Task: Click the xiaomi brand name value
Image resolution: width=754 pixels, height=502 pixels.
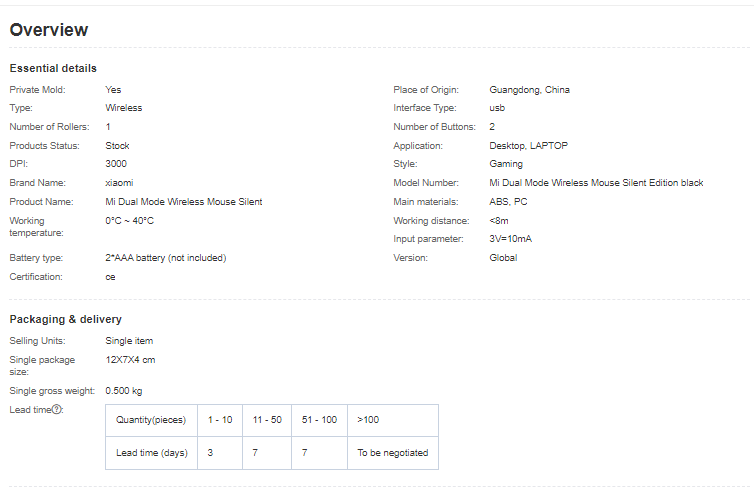Action: pos(119,183)
